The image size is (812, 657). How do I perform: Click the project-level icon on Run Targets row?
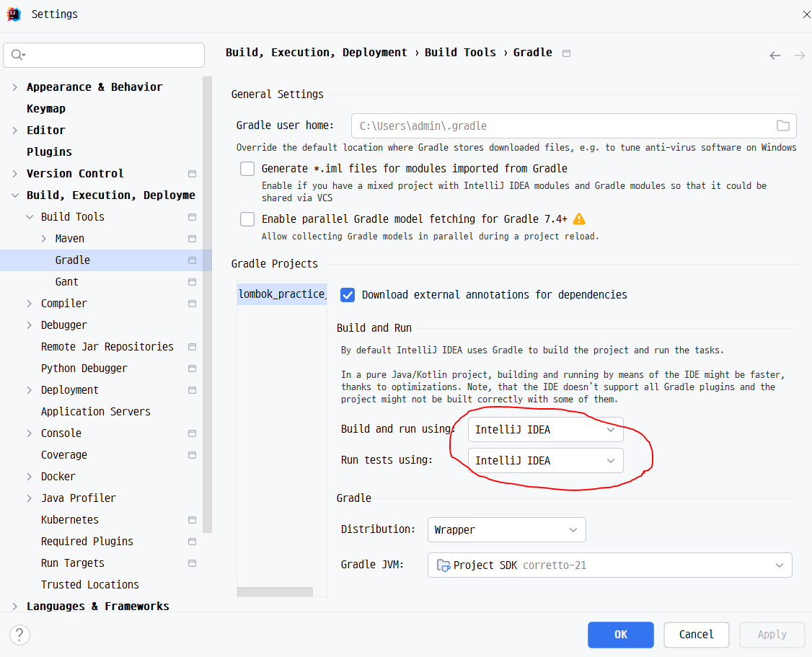pyautogui.click(x=192, y=563)
